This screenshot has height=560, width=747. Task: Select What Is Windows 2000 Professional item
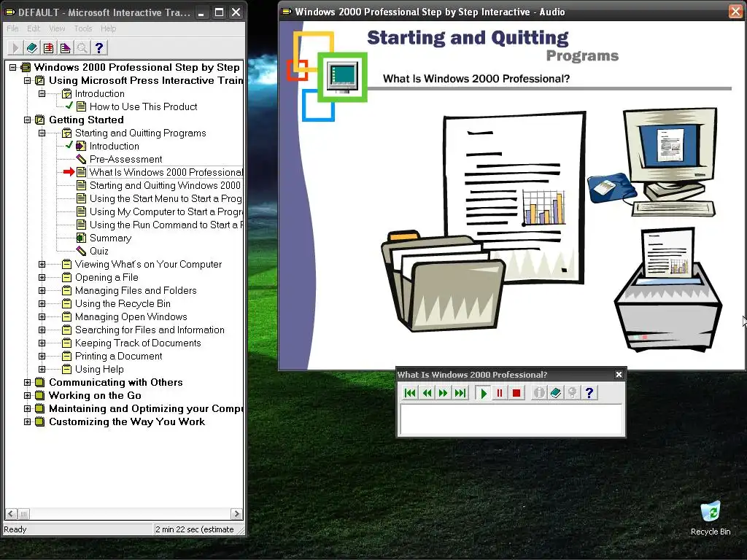point(166,172)
